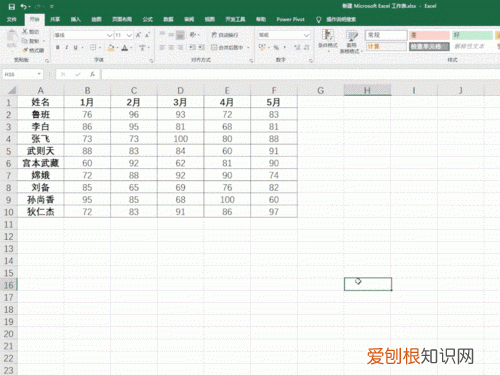Click Increase Decimal icon
The image size is (500, 375).
pyautogui.click(x=297, y=48)
